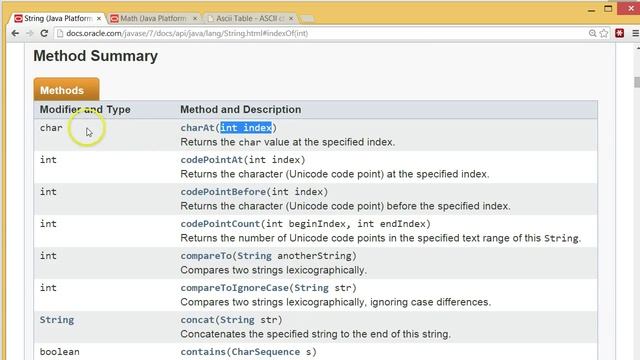Follow the String return type link for concat
The image size is (640, 360).
(x=57, y=320)
